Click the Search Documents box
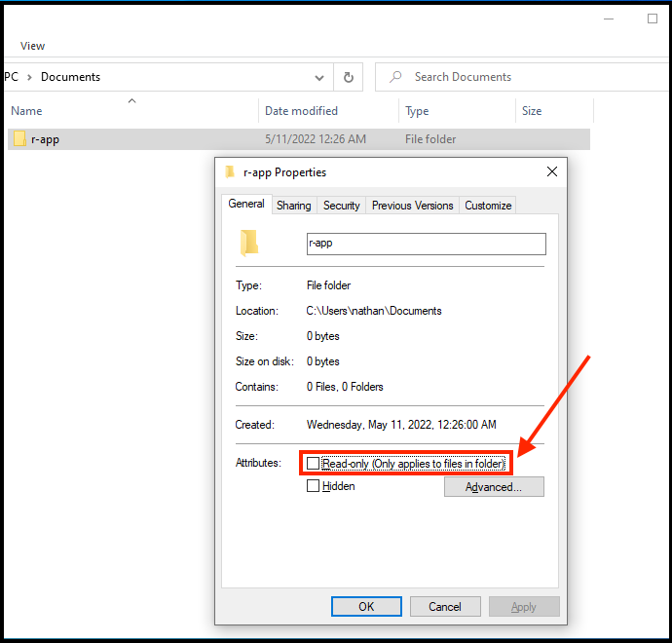 pyautogui.click(x=523, y=77)
